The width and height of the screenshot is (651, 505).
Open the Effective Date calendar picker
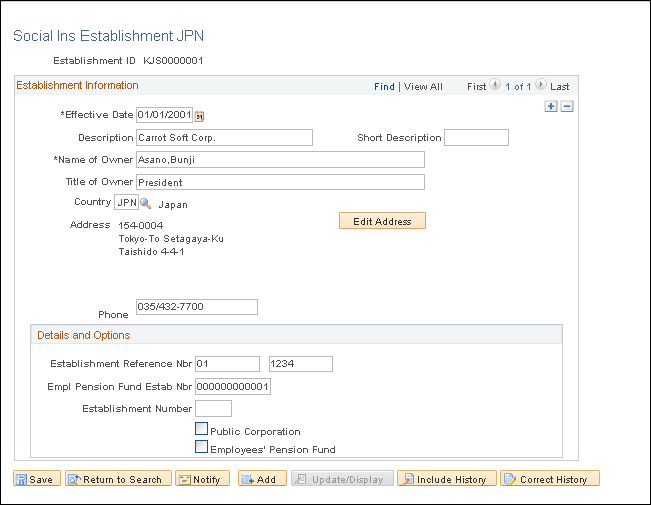(199, 116)
